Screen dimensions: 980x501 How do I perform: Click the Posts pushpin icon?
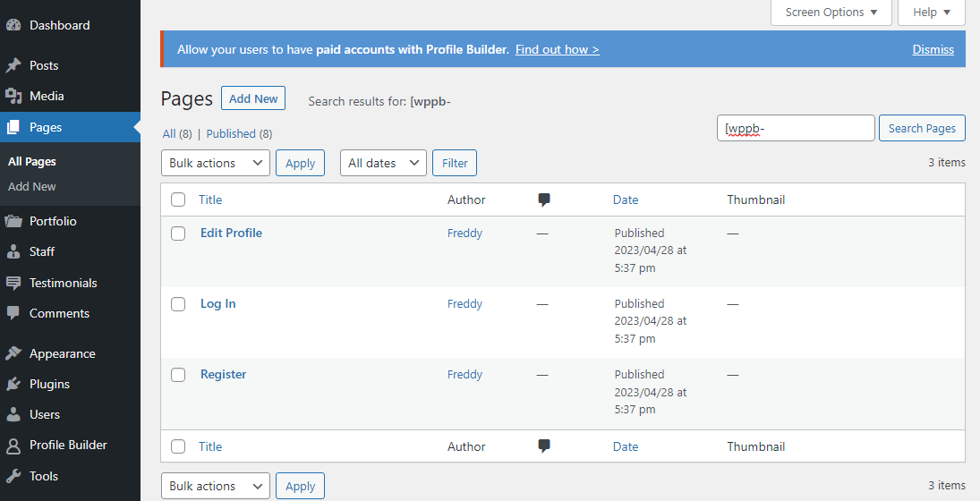click(13, 66)
